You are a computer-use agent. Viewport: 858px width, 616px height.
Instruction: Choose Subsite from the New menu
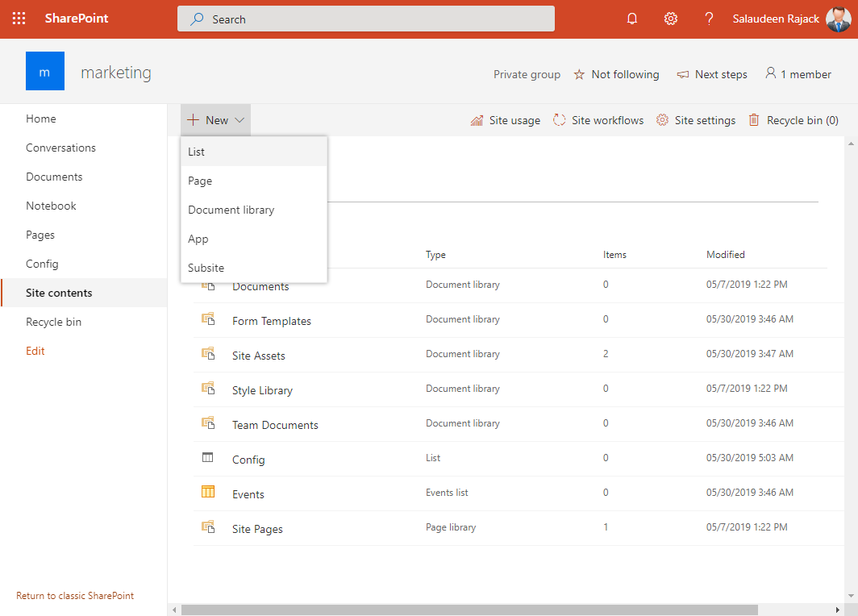pos(206,267)
